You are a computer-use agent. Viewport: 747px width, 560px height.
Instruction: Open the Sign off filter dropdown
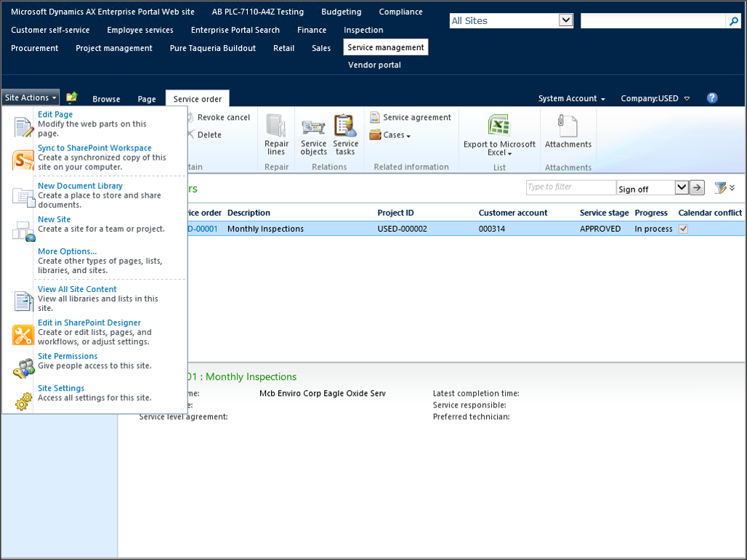(x=681, y=188)
